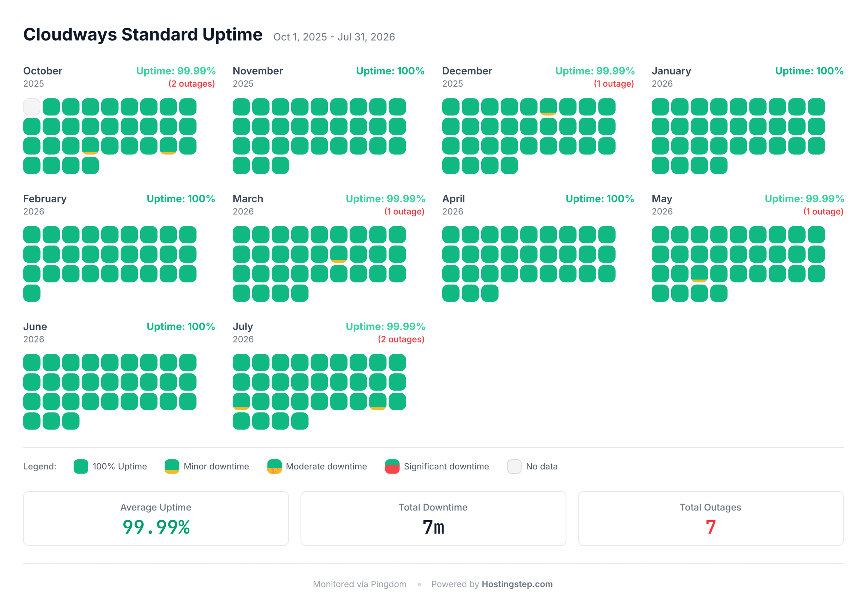Viewport: 867px width, 616px height.
Task: Click the "99.99%" average uptime value
Action: point(156,527)
